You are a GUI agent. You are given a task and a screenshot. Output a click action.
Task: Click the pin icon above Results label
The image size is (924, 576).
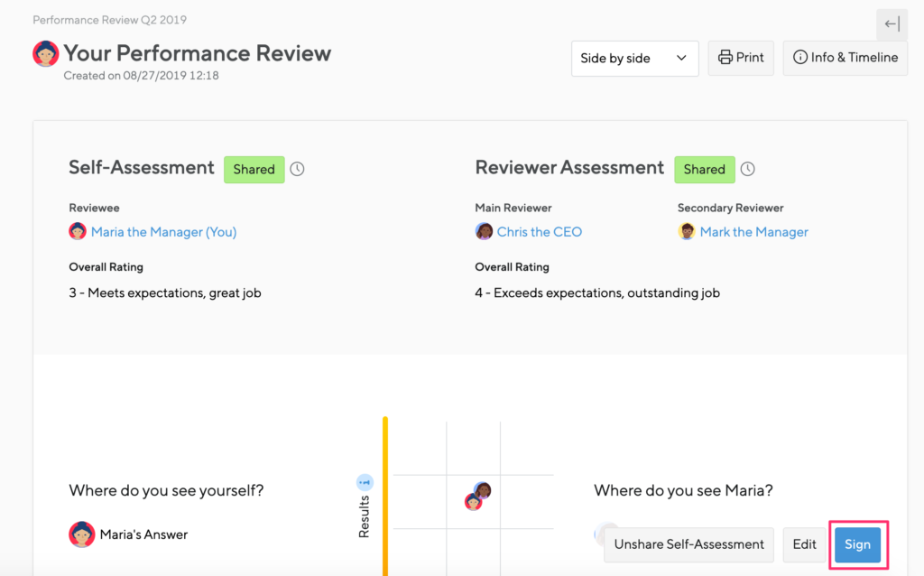tap(365, 482)
